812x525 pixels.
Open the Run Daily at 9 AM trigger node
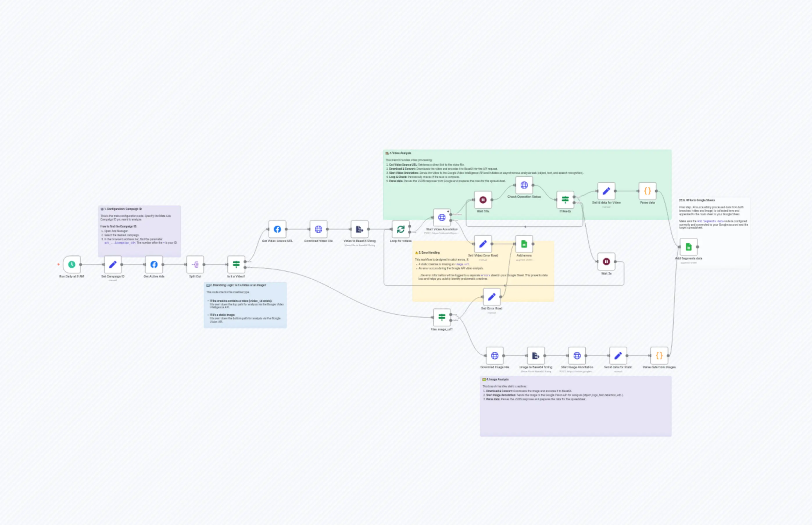tap(71, 264)
